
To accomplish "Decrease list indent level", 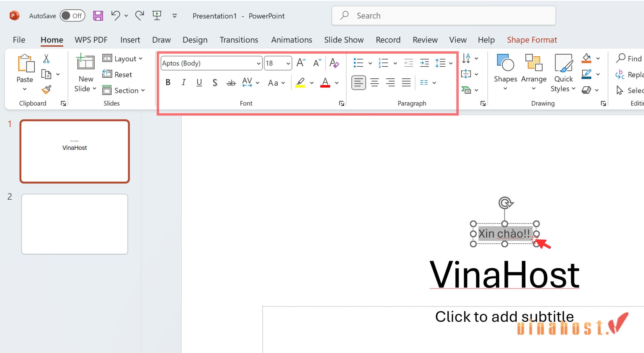I will click(408, 63).
